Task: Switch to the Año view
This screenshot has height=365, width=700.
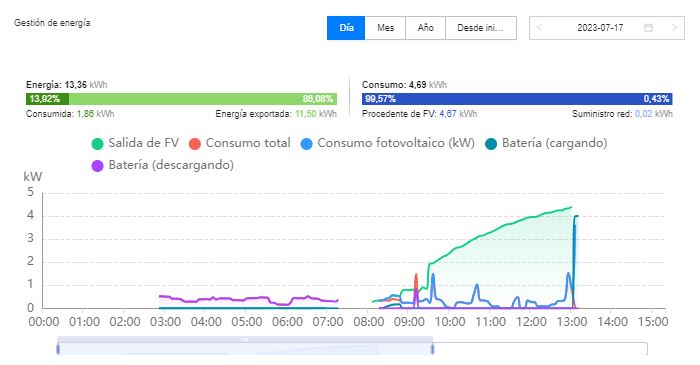Action: 425,28
